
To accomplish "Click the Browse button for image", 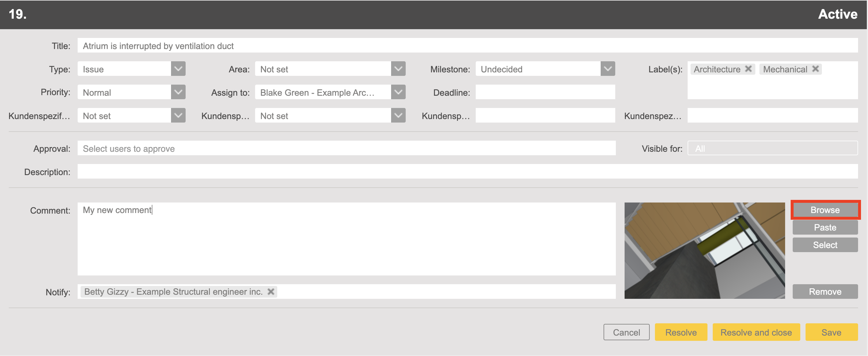I will (x=825, y=210).
